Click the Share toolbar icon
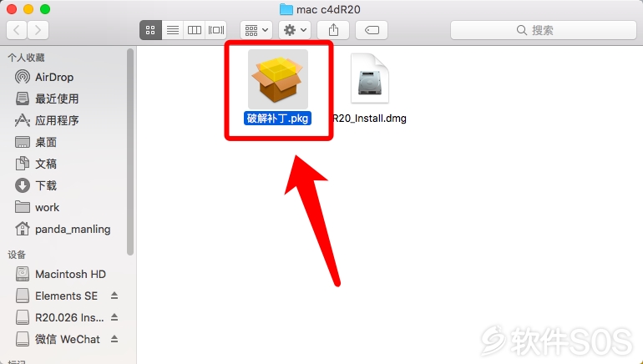Viewport: 643px width, 364px height. [x=333, y=30]
